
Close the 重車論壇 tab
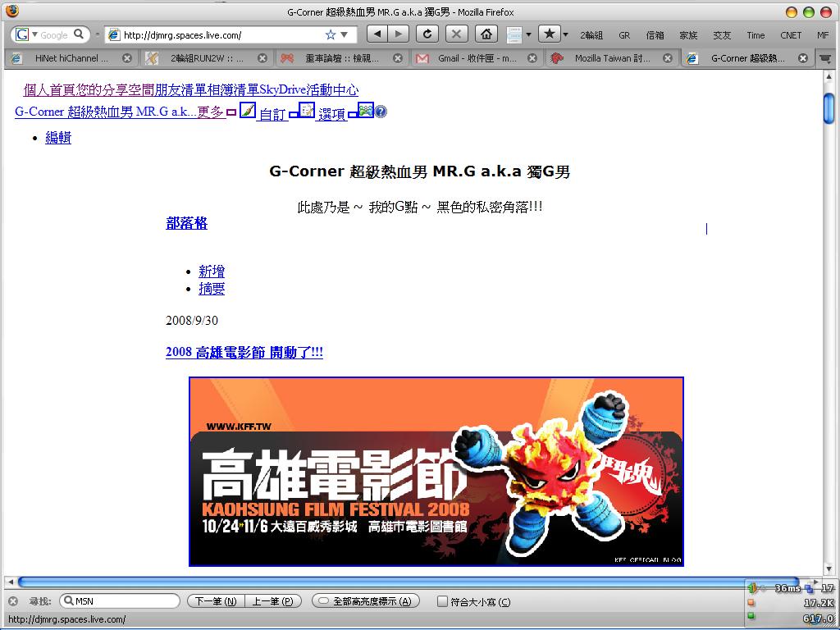pyautogui.click(x=398, y=58)
